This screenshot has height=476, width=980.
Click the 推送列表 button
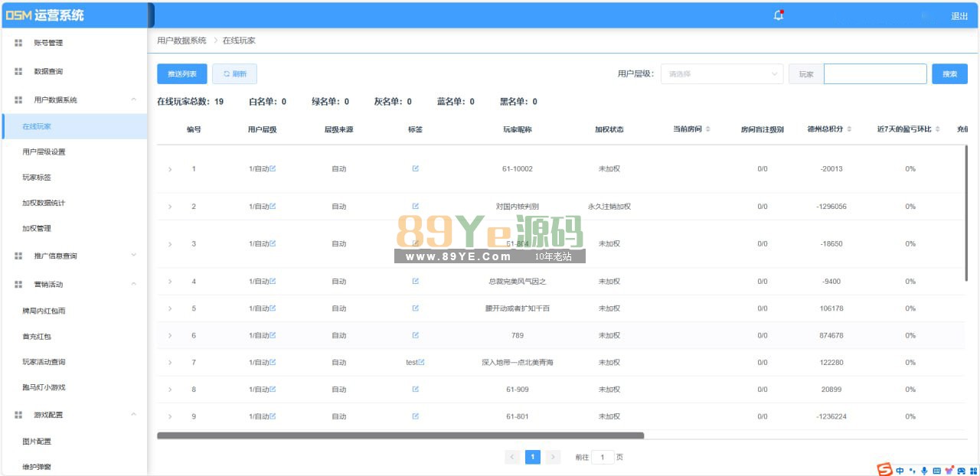coord(182,74)
